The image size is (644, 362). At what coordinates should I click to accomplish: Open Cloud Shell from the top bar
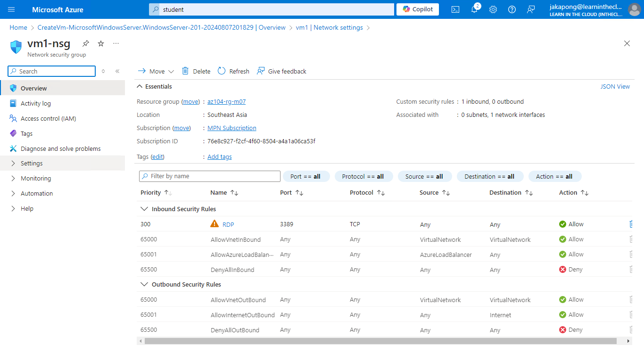pyautogui.click(x=455, y=9)
